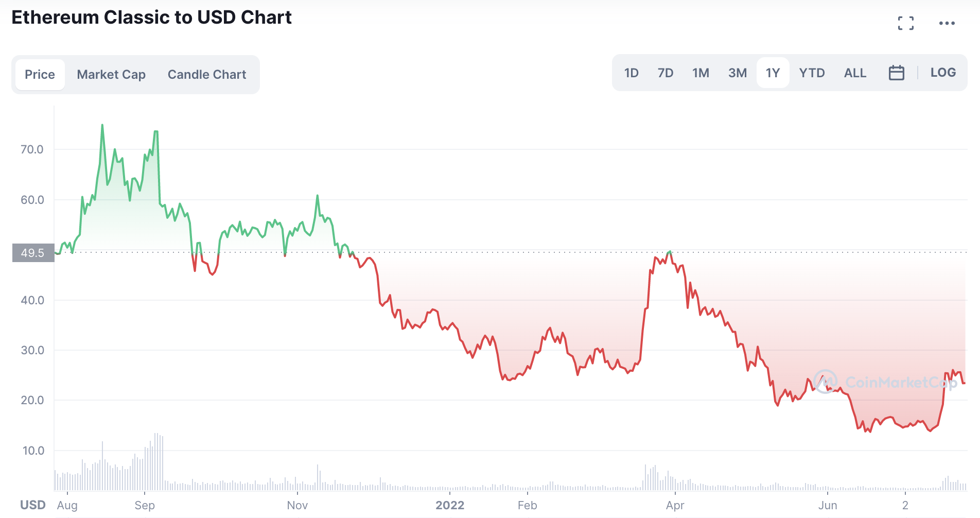980x518 pixels.
Task: Open the Candle Chart tab
Action: tap(207, 75)
